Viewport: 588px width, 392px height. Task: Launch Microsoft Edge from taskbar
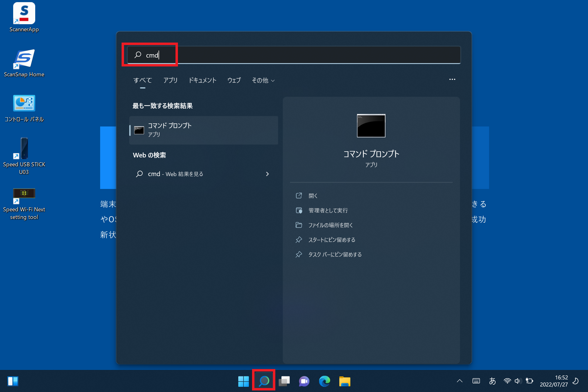(x=324, y=381)
